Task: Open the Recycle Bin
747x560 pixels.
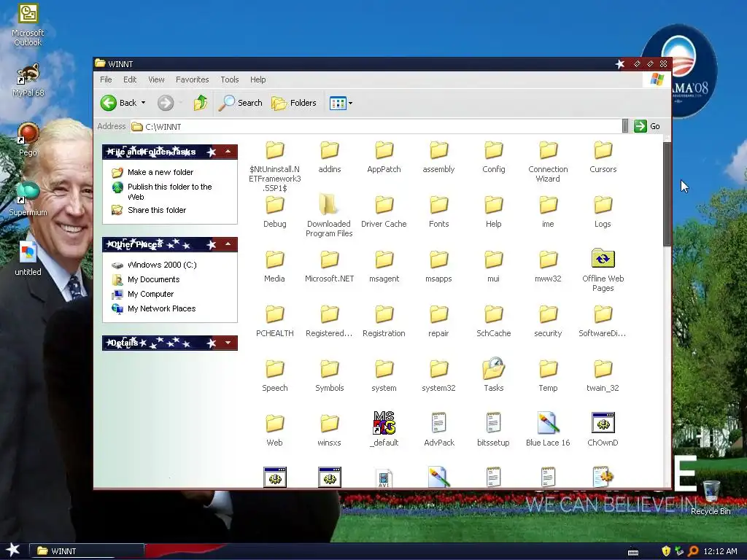Action: point(711,497)
